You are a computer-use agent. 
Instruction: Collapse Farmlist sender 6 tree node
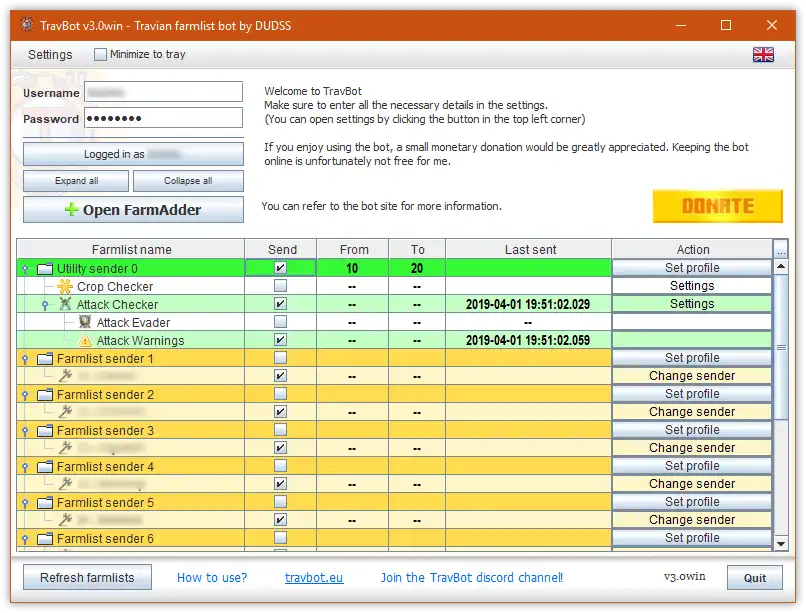(x=25, y=538)
